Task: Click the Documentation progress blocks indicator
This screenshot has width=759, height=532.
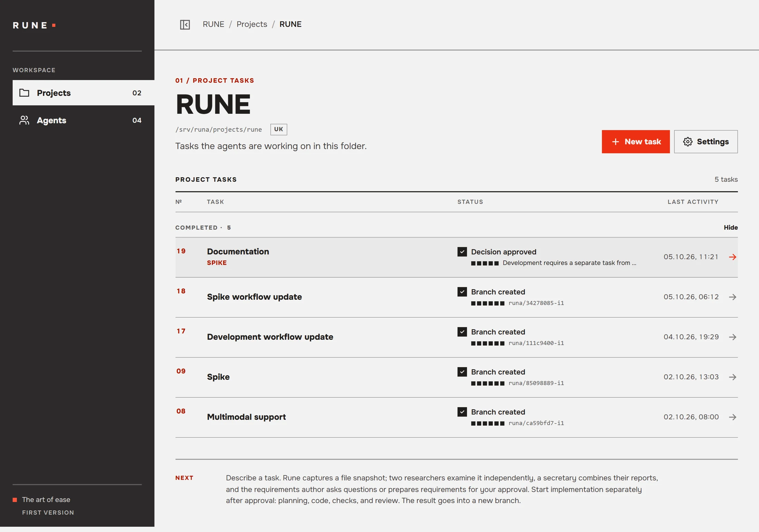Action: point(485,263)
